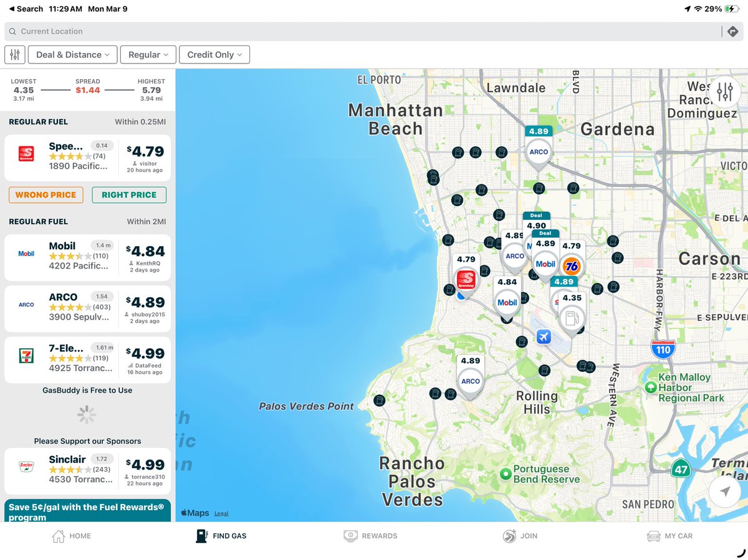Open Sinclair $4.99 station card
The height and width of the screenshot is (560, 748).
pos(87,471)
